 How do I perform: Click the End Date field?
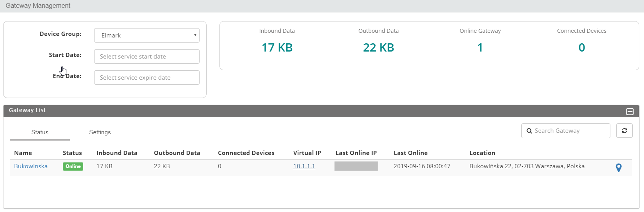tap(147, 77)
